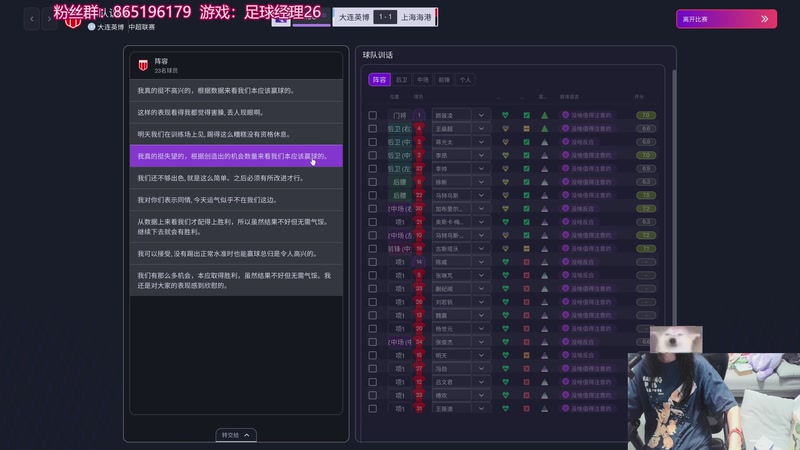Choose talk option 这样的表现看得我都觉得害臊
800x450 pixels.
coord(236,112)
